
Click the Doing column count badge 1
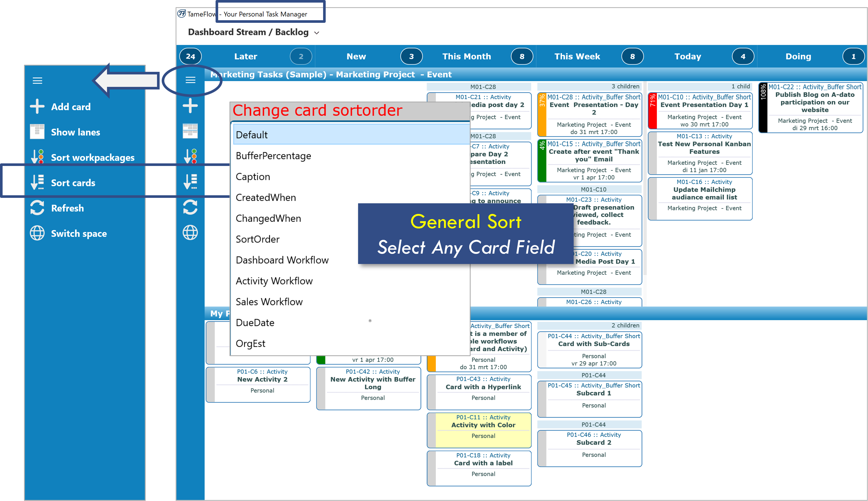(x=853, y=57)
